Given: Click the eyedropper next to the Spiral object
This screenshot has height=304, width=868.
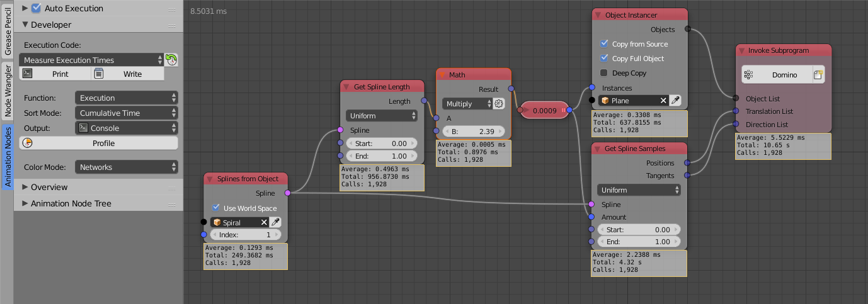Looking at the screenshot, I should click(x=275, y=222).
